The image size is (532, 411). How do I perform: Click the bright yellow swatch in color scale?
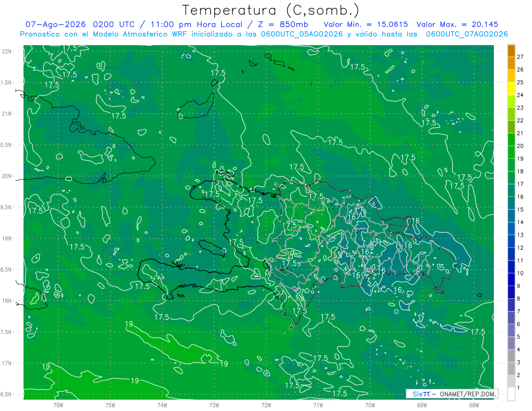click(511, 89)
